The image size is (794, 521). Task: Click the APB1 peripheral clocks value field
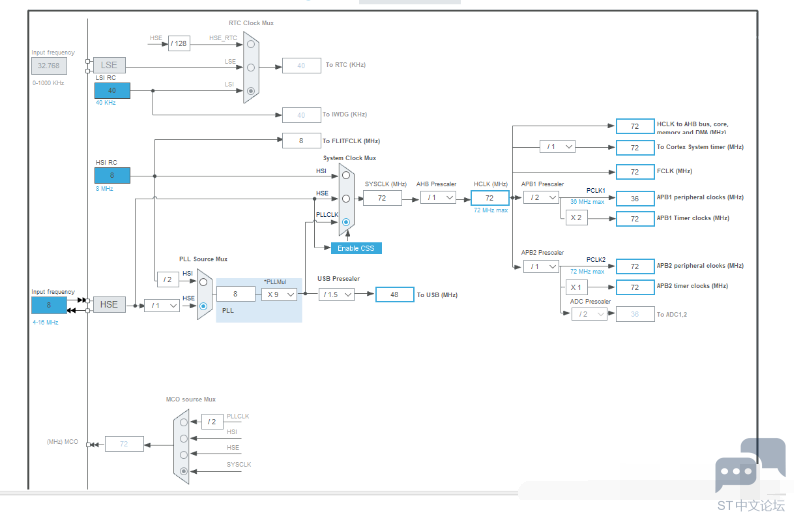pos(635,198)
